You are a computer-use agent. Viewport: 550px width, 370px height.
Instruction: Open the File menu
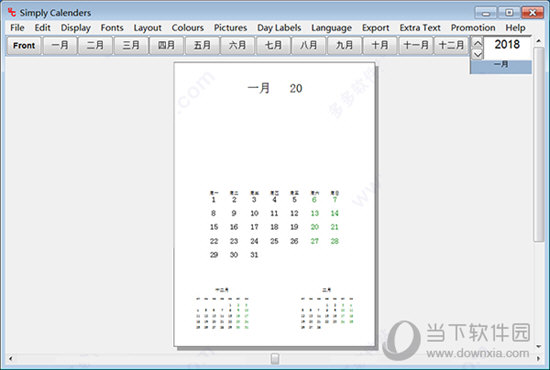coord(17,28)
